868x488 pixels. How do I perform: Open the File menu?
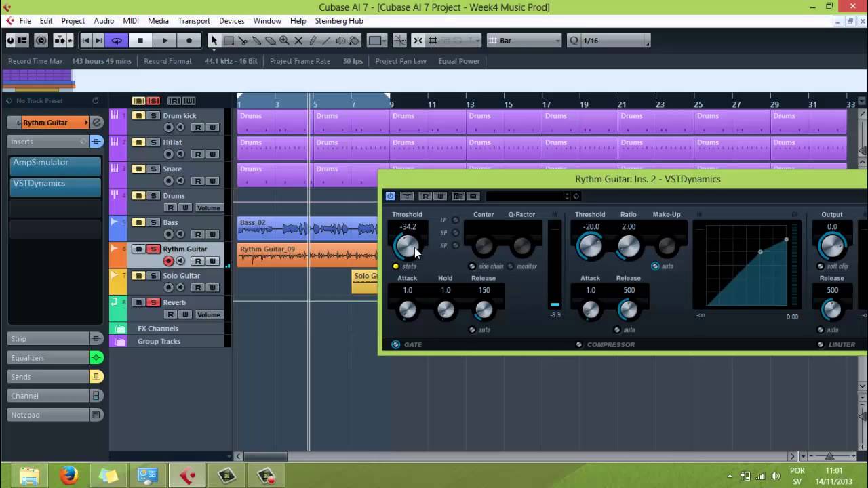pyautogui.click(x=25, y=21)
